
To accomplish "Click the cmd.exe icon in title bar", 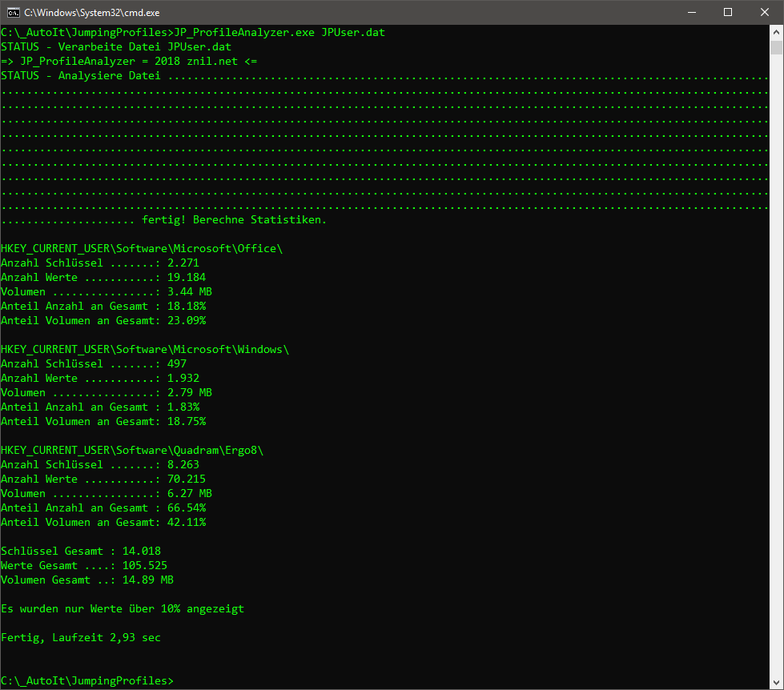I will pos(13,12).
